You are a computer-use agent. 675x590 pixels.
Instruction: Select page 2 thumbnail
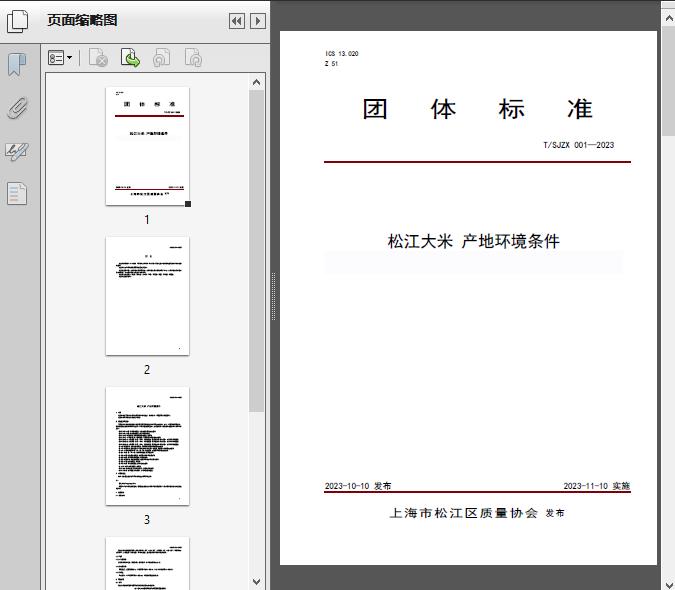147,296
